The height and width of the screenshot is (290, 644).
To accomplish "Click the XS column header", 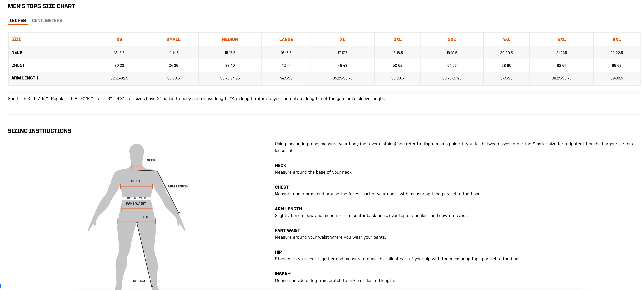I will [119, 39].
